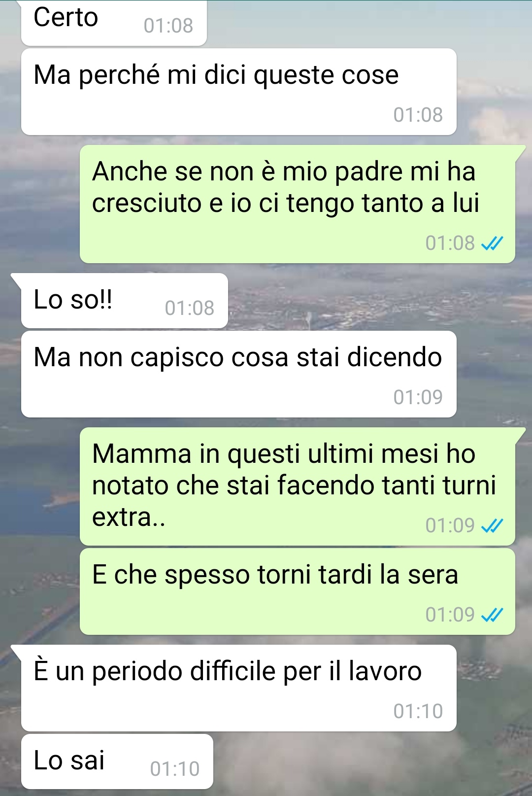
Task: Select the 'È un periodo difficile per il lavoro' message
Action: tap(239, 688)
